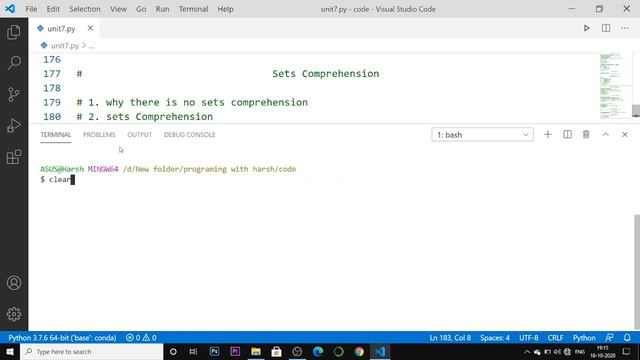Click the Windows search box

point(92,351)
